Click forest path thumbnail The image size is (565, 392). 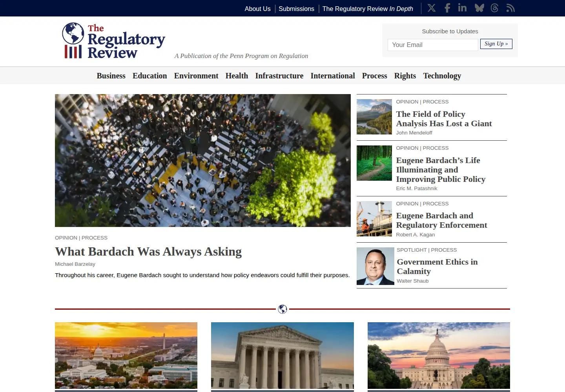click(374, 163)
